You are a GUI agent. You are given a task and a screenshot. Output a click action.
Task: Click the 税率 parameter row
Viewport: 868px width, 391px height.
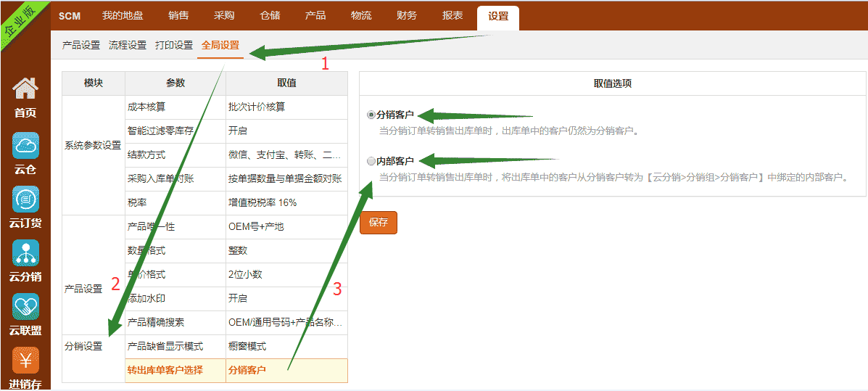(137, 202)
